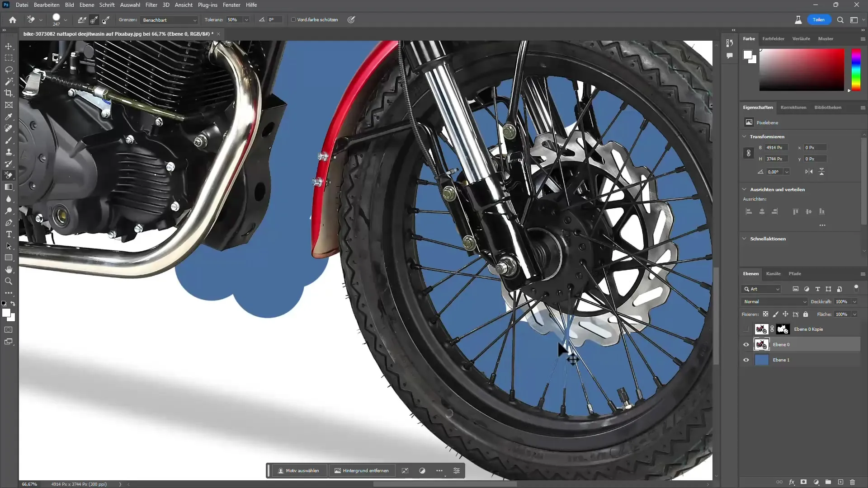Screen dimensions: 868x488
Task: Select the Clone Stamp tool
Action: click(x=9, y=152)
